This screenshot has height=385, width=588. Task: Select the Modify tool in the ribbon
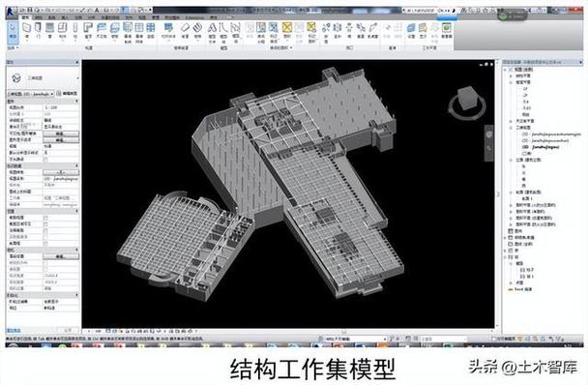(13, 32)
